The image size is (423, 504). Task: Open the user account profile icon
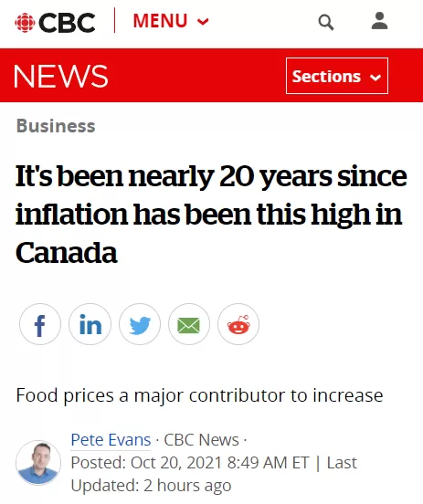(379, 21)
